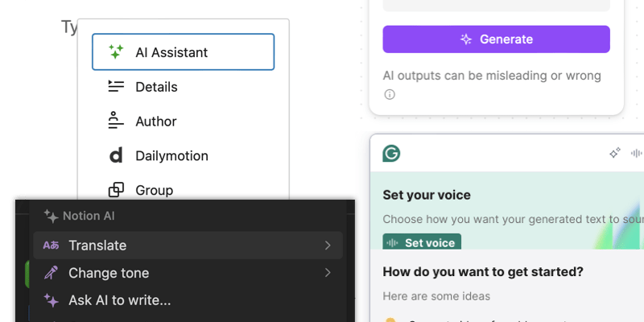Select the Group block icon

point(116,190)
